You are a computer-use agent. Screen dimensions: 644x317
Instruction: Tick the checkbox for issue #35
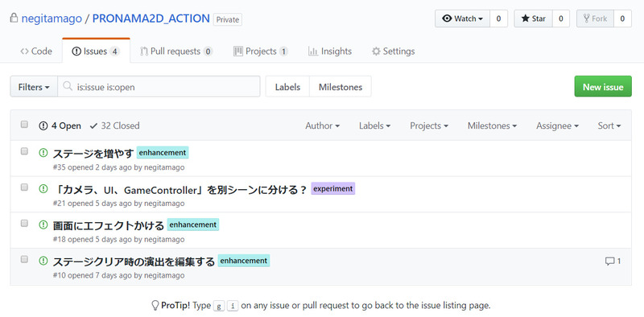click(24, 151)
